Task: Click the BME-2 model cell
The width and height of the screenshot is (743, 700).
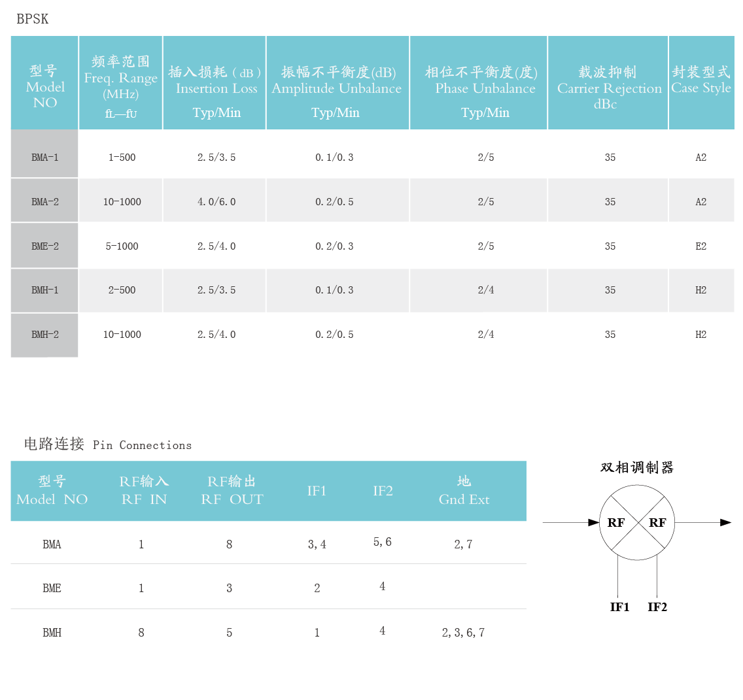Action: [44, 246]
